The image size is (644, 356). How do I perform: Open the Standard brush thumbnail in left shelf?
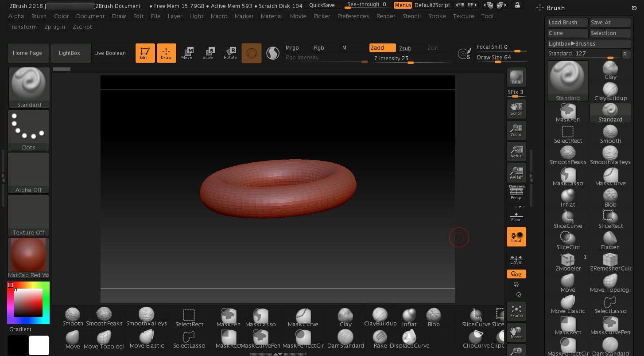tap(29, 87)
